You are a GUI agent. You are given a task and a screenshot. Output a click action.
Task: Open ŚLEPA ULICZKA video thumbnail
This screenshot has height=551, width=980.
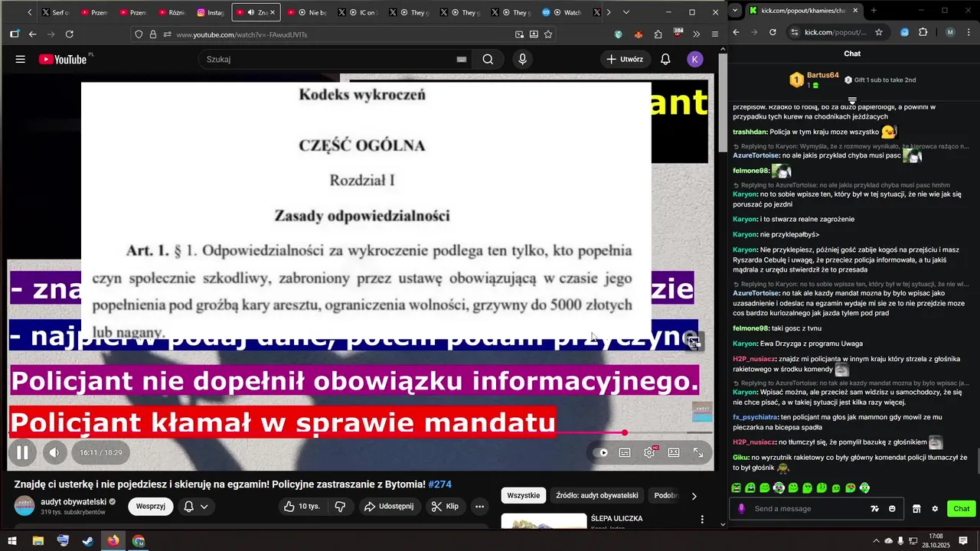pyautogui.click(x=544, y=521)
